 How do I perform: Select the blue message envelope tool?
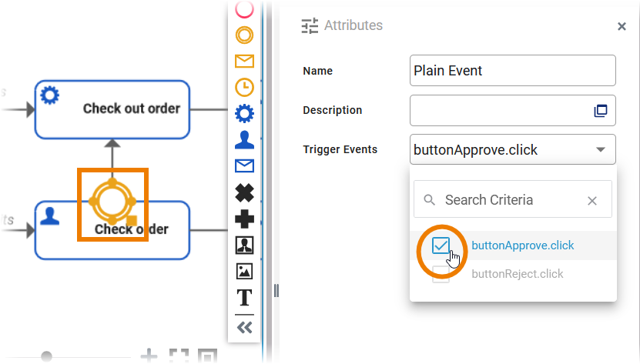pos(244,166)
